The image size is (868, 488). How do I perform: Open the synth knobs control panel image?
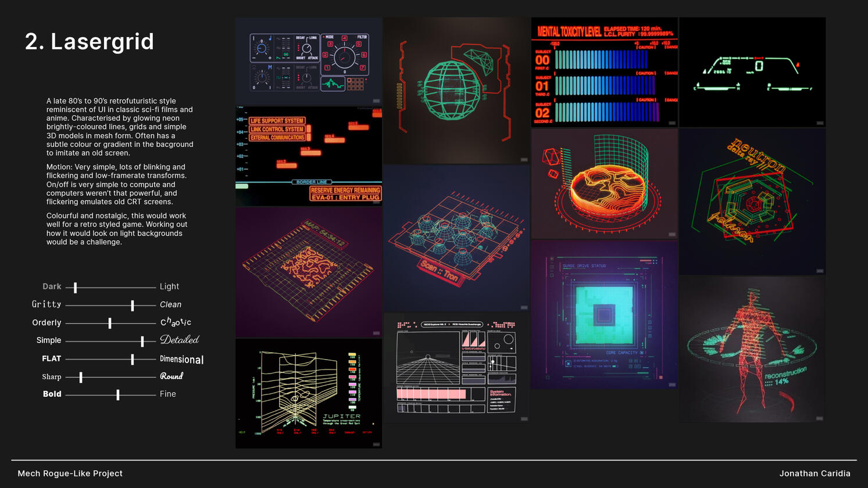coord(308,61)
